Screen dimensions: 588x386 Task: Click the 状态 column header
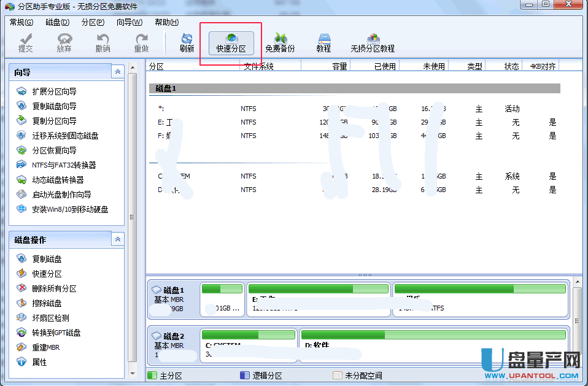(504, 66)
